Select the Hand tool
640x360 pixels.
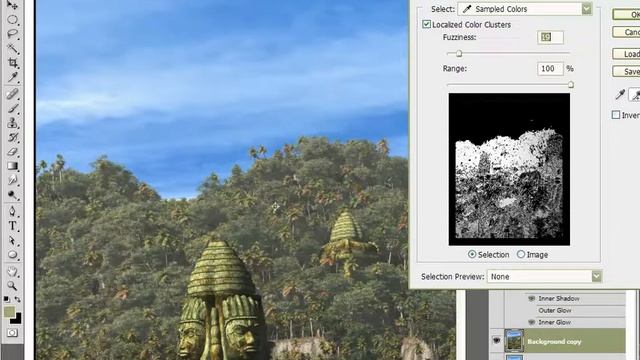coord(12,271)
